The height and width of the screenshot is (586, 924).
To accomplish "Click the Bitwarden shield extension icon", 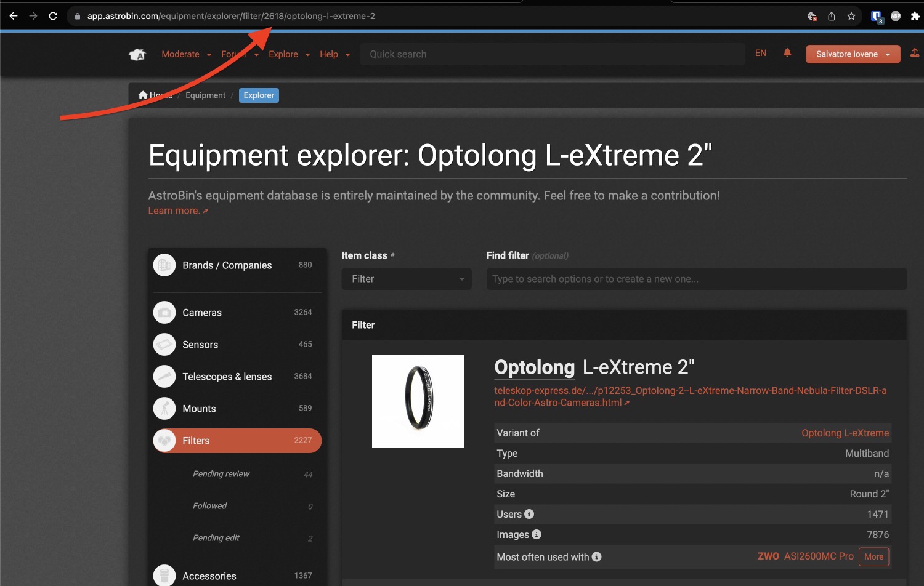I will 877,17.
